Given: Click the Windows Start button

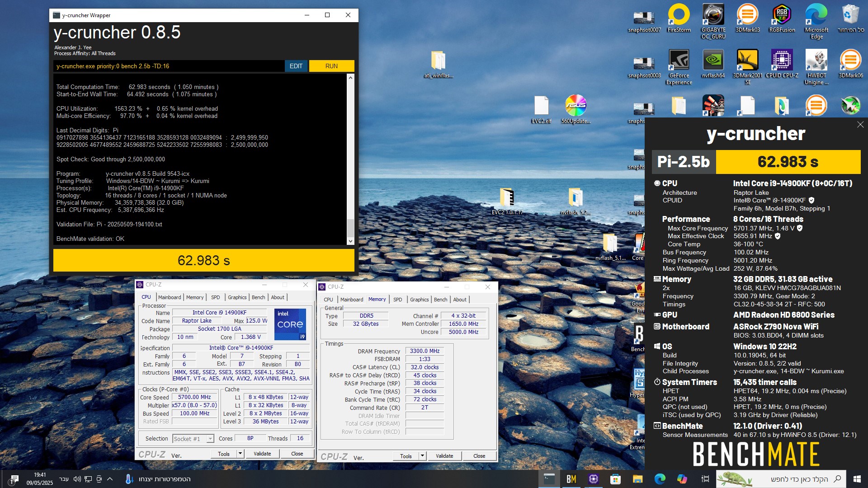Looking at the screenshot, I should click(857, 479).
